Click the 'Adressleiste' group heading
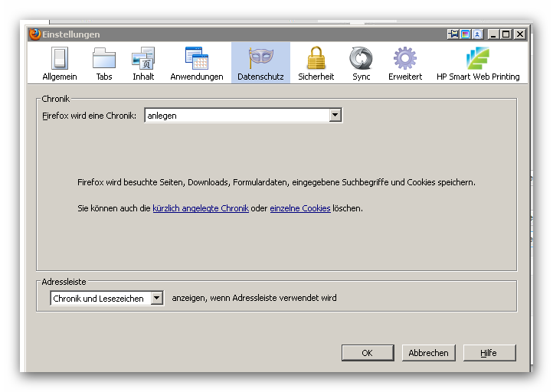Screen dimensions: 553x392 point(64,282)
